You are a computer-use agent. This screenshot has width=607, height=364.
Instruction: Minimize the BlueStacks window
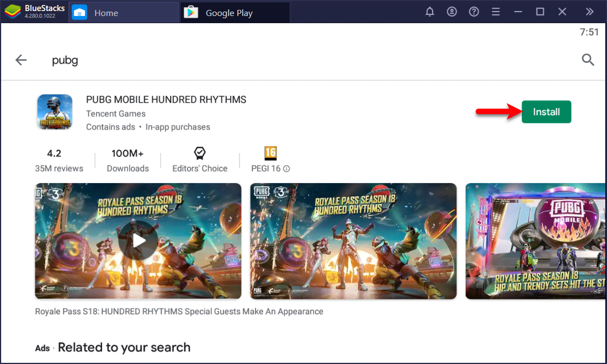coord(518,12)
